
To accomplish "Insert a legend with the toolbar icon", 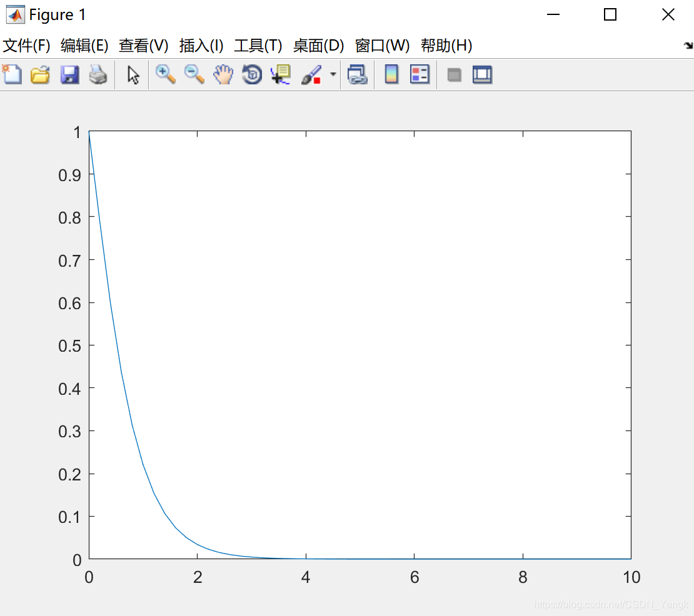I will [x=420, y=75].
